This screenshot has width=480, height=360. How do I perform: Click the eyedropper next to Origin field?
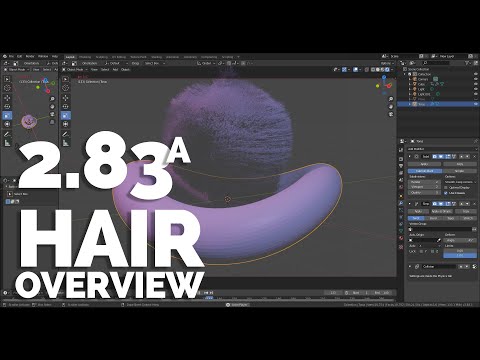[439, 240]
